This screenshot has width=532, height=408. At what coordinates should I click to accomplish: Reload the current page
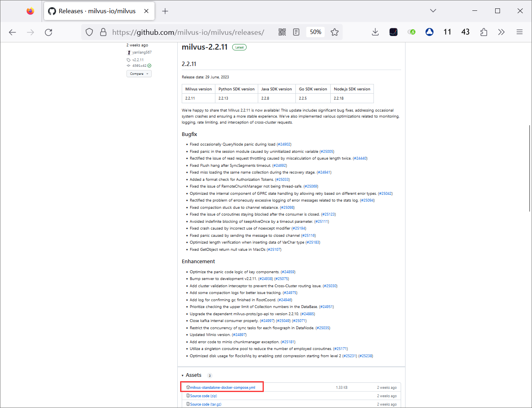pyautogui.click(x=48, y=32)
